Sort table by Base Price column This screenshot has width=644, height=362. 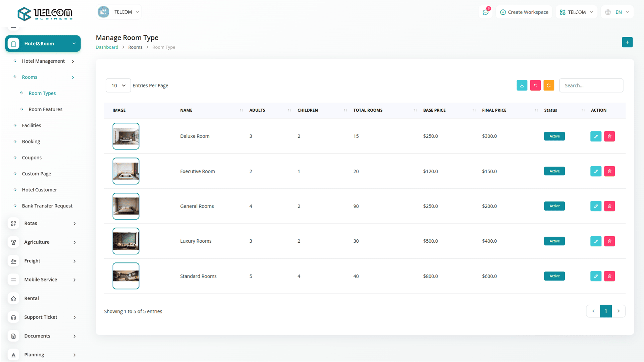434,110
